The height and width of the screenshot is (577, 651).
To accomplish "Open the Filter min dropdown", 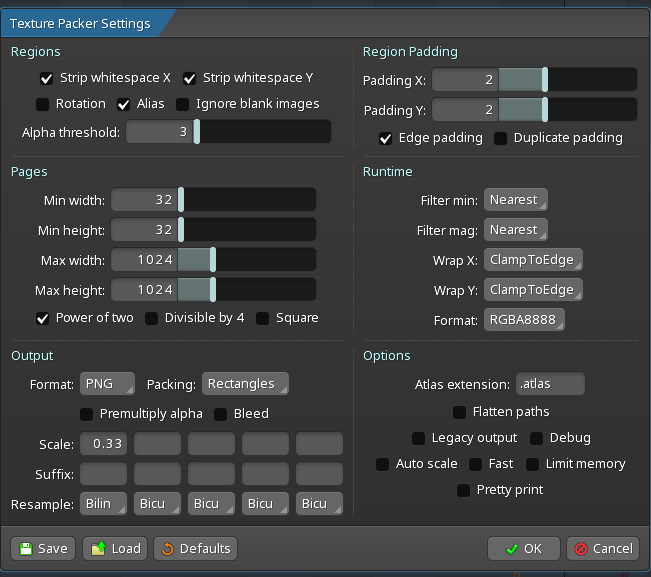I will pyautogui.click(x=515, y=200).
